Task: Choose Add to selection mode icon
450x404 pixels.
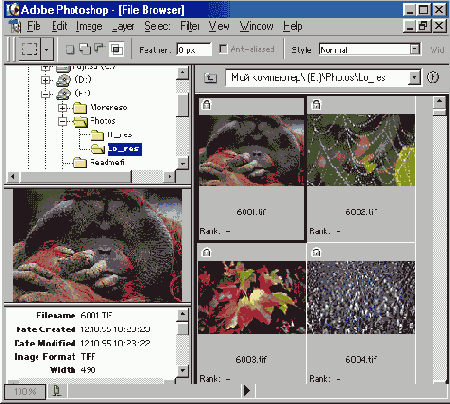Action: (85, 49)
